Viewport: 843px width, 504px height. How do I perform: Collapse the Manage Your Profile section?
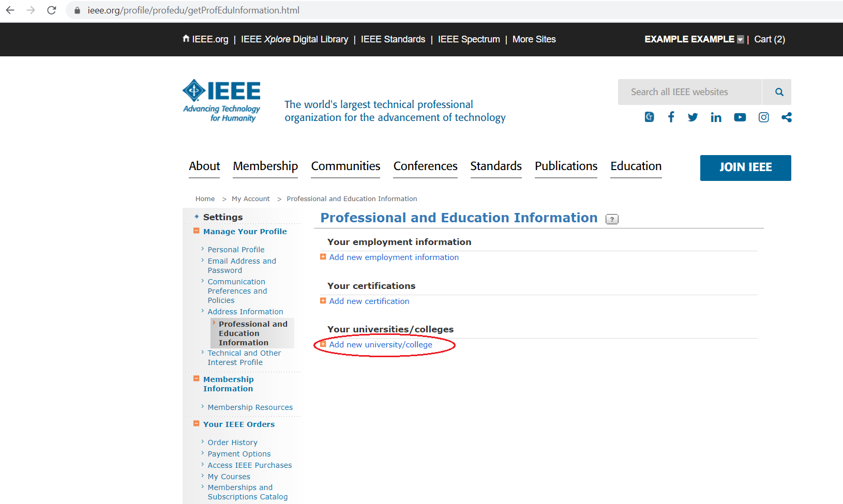pyautogui.click(x=197, y=231)
